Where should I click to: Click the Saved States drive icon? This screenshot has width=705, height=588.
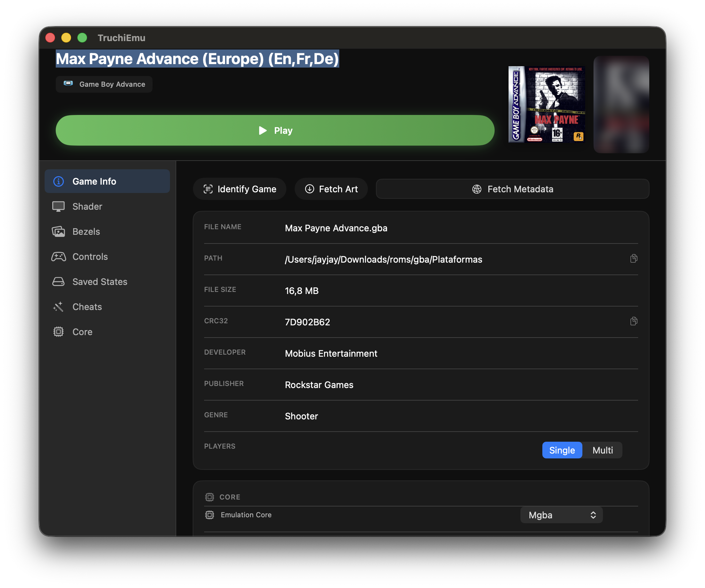pyautogui.click(x=59, y=282)
